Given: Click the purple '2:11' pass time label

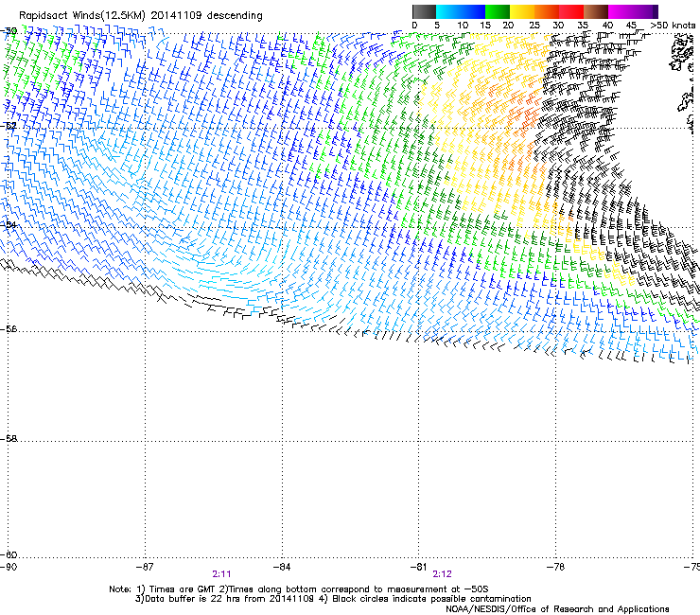Looking at the screenshot, I should 222,574.
